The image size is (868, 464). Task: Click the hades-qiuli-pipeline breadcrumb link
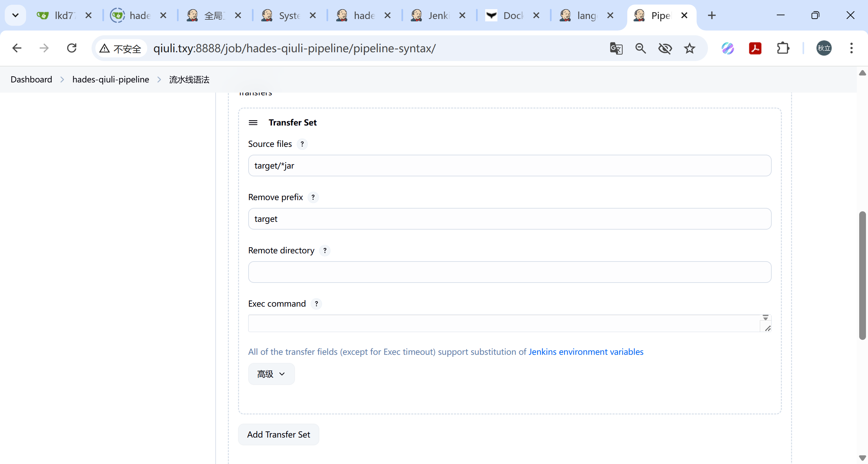pos(111,80)
